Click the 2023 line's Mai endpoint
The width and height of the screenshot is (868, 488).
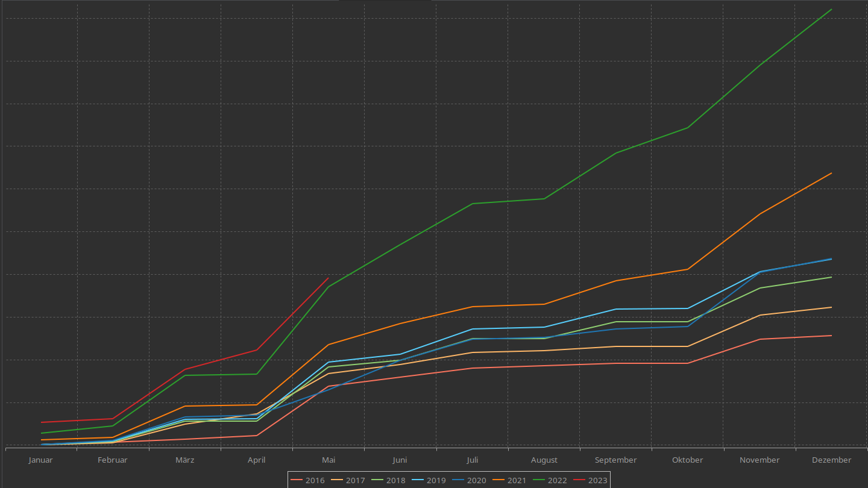(x=329, y=278)
